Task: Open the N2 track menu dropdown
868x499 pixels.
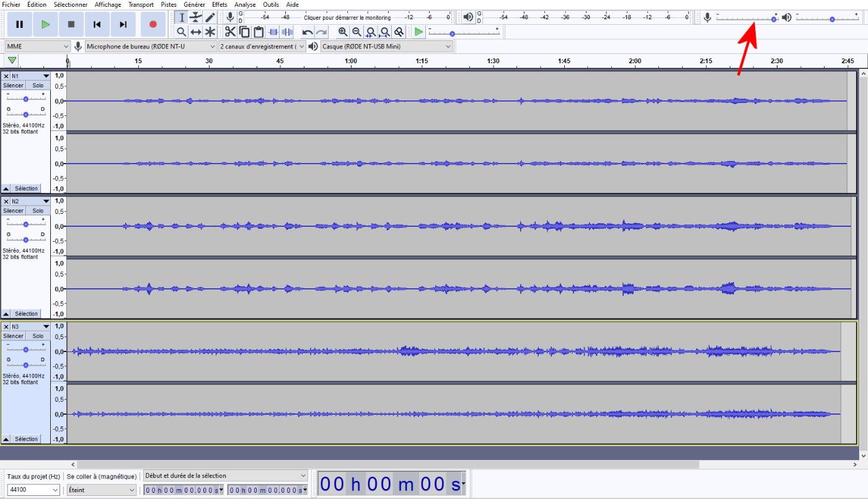Action: coord(30,201)
